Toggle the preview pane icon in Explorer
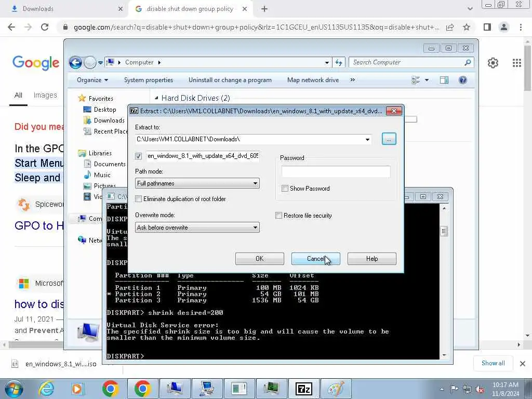The height and width of the screenshot is (399, 532). click(444, 80)
